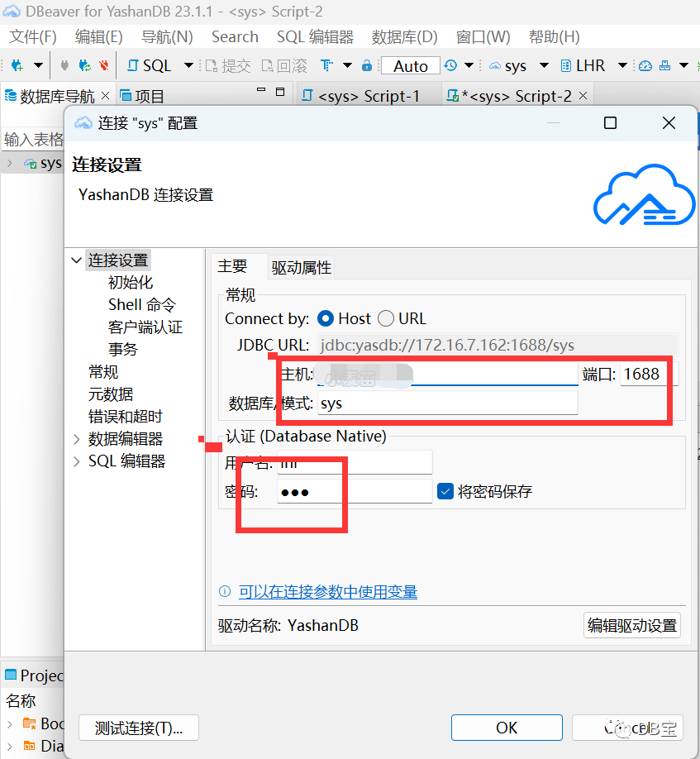This screenshot has height=759, width=700.
Task: Open the SQL 编辑器 menu
Action: [315, 36]
